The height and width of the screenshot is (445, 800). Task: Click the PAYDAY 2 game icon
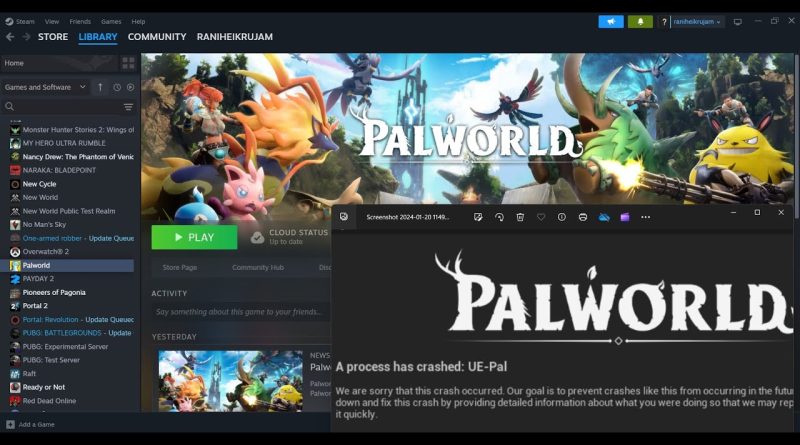(x=15, y=279)
